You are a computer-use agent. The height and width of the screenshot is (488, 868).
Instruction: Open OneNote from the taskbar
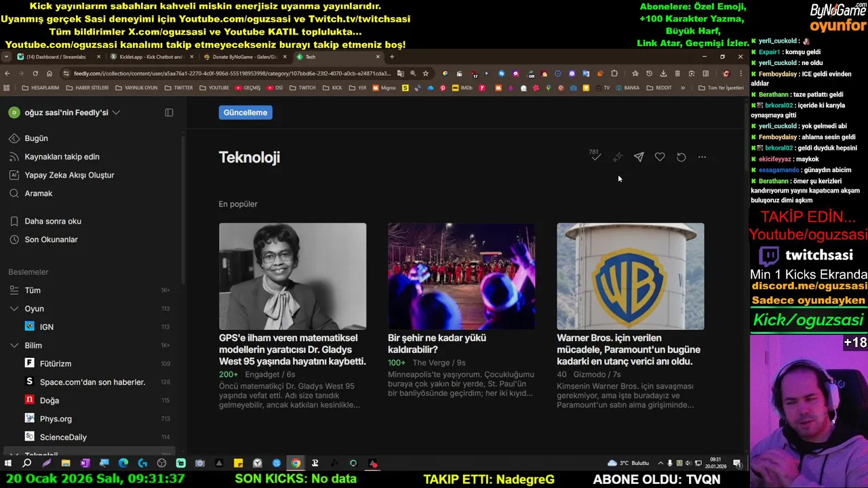85,464
